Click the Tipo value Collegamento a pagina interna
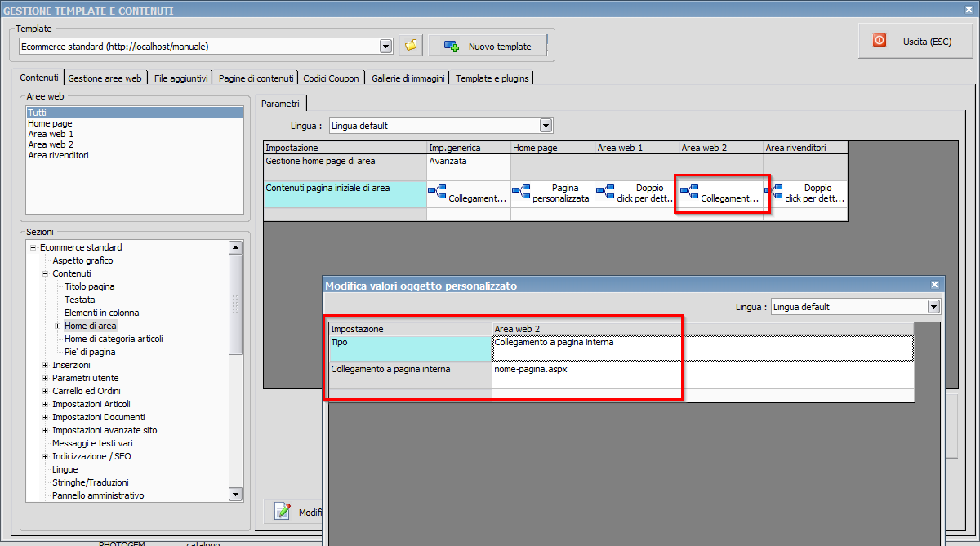Viewport: 980px width, 546px height. [x=702, y=348]
